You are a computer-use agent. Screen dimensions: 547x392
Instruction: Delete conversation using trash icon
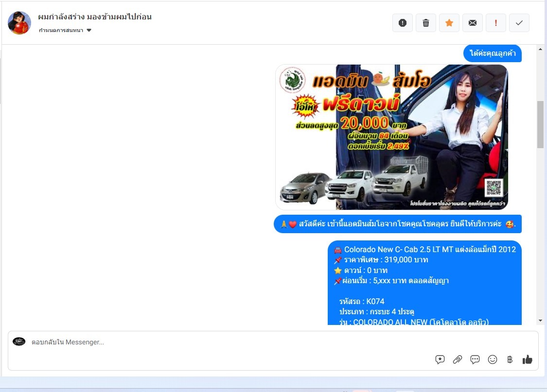pos(425,23)
